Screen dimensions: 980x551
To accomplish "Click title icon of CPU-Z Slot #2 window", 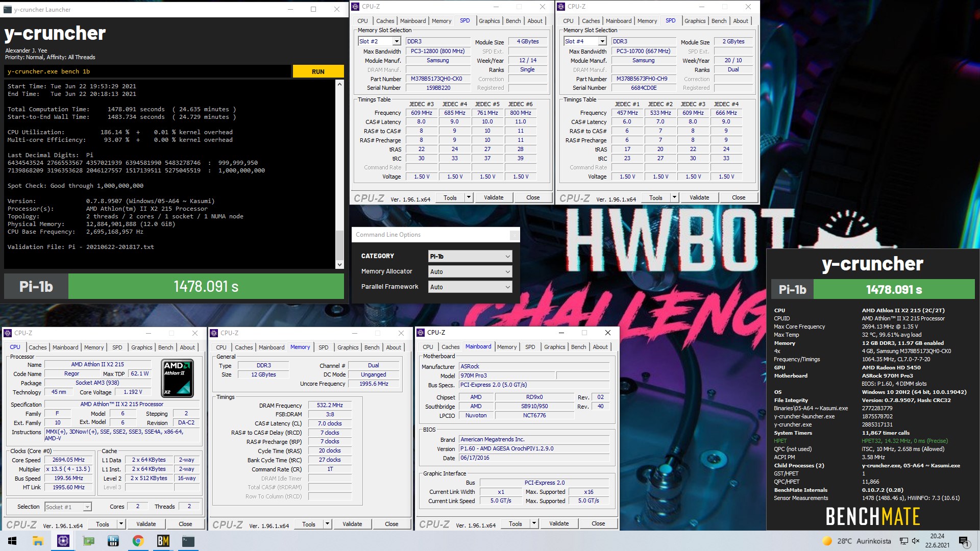I will click(x=356, y=7).
